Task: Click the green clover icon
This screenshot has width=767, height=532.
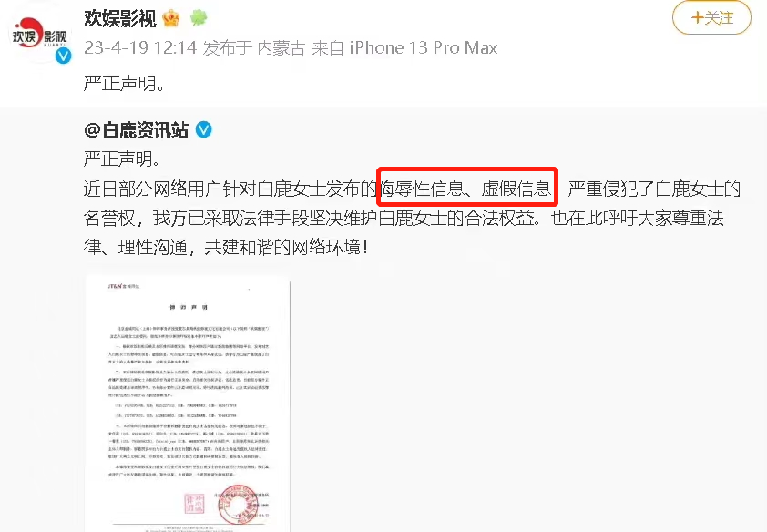Action: 199,18
